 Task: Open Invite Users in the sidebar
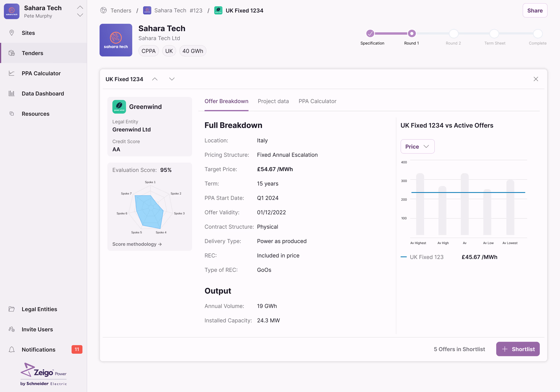tap(43, 329)
